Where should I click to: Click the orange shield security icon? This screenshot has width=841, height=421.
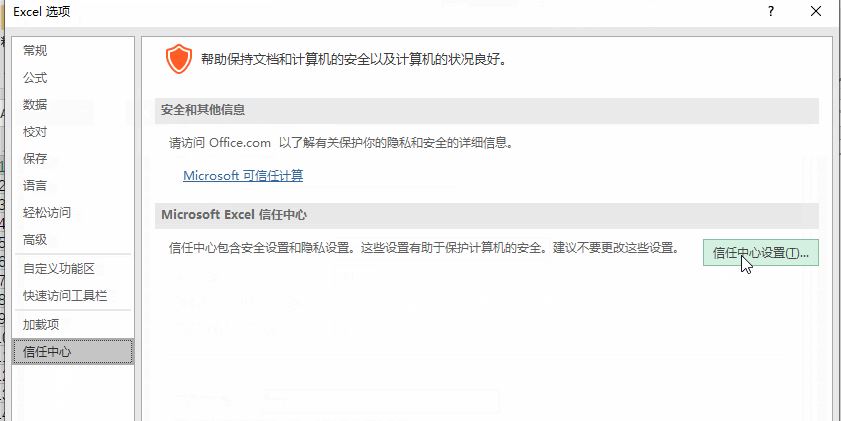click(x=179, y=59)
